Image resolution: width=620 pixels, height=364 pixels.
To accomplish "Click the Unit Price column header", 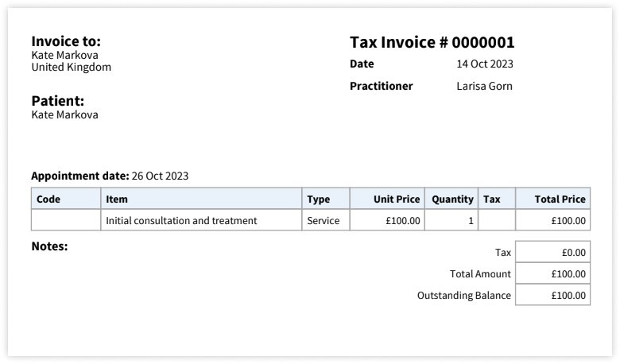I will (396, 199).
